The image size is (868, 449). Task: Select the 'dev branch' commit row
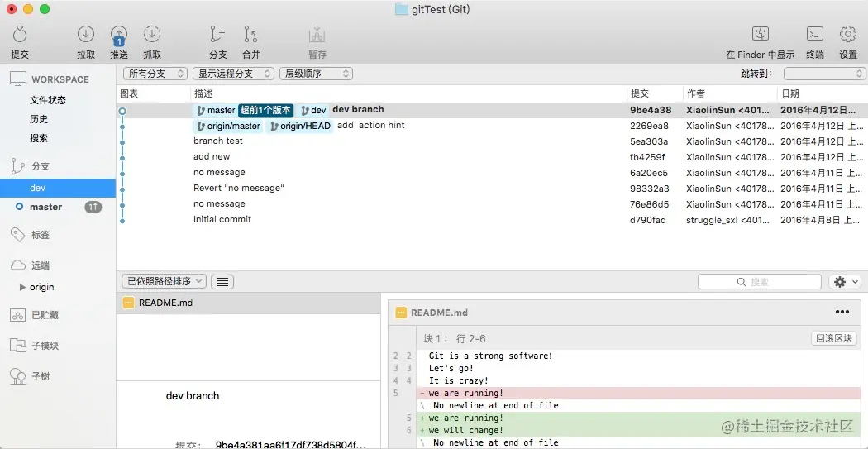pos(492,110)
